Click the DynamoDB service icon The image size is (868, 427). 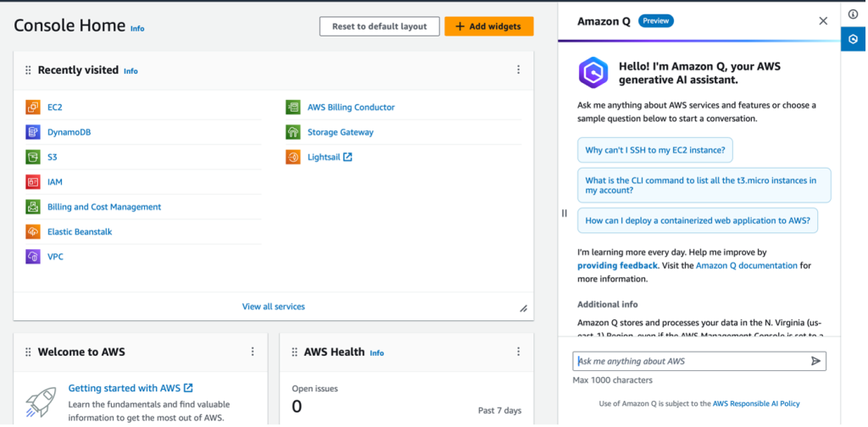32,132
